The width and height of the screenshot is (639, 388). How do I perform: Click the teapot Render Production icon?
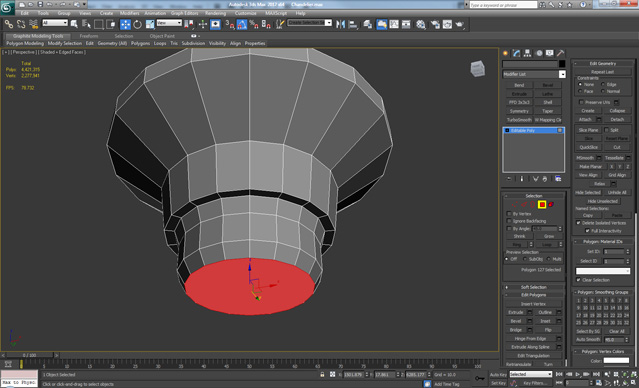coord(460,24)
